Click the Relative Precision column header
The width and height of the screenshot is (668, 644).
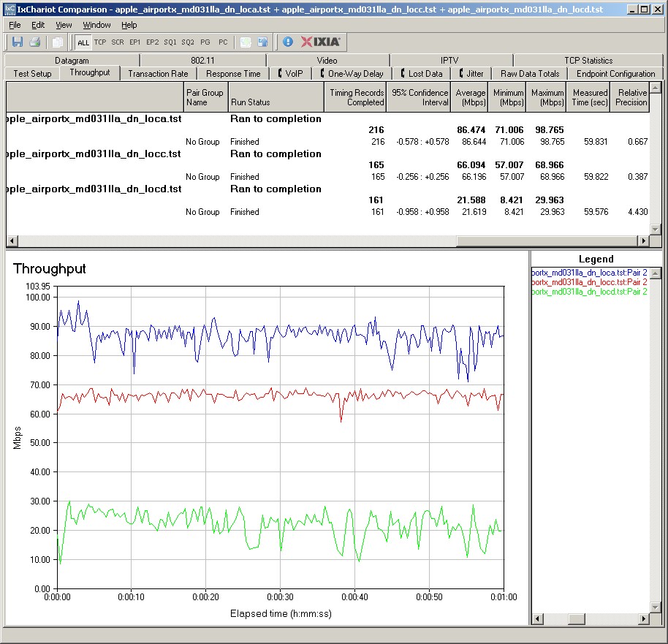pos(629,97)
